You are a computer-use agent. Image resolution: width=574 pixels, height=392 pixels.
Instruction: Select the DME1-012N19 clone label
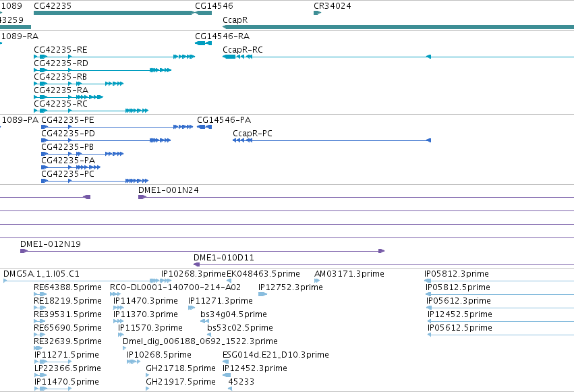[51, 244]
